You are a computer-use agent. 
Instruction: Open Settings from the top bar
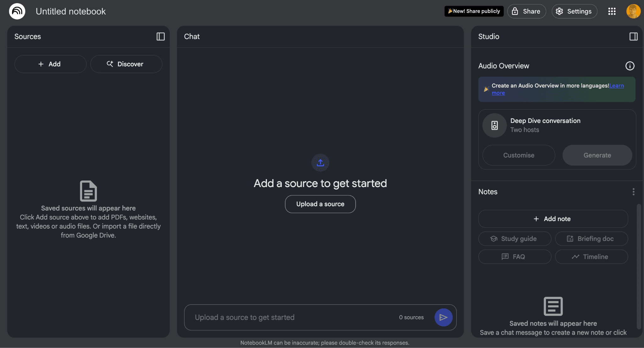574,11
